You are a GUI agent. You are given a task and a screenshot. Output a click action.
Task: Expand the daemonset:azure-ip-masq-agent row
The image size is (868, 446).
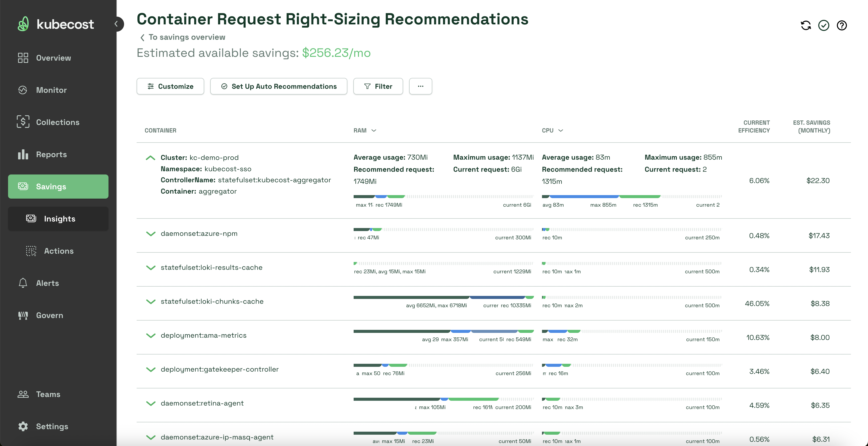pyautogui.click(x=151, y=437)
